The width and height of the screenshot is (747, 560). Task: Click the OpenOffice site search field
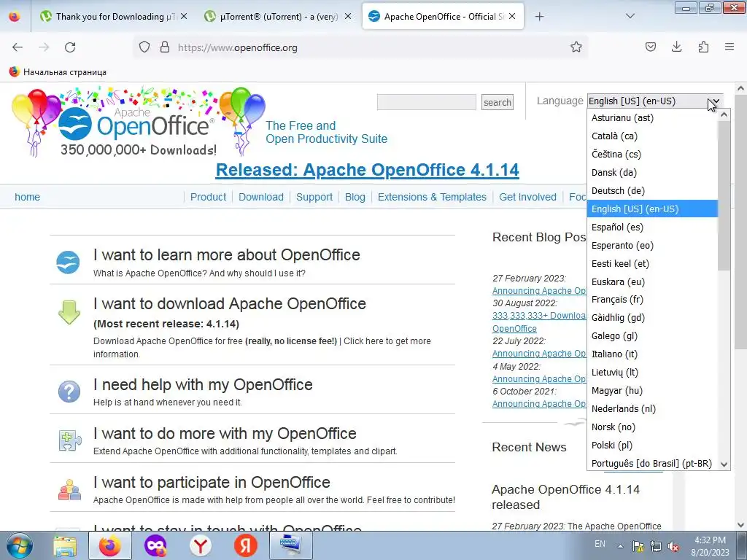pyautogui.click(x=426, y=102)
